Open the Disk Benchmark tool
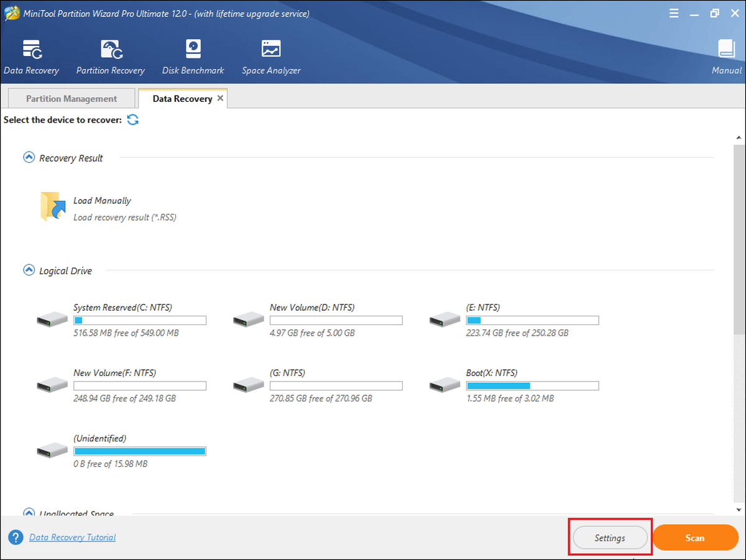This screenshot has width=746, height=560. point(193,49)
